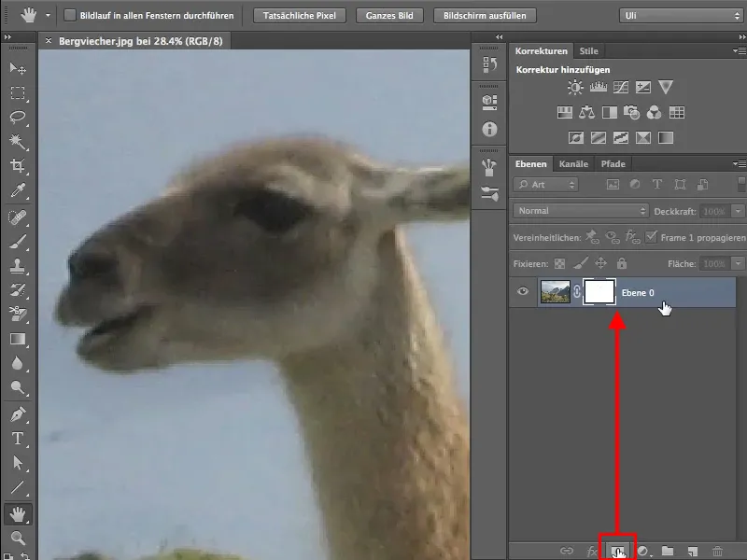
Task: Add a Brightness/Contrast adjustment
Action: pyautogui.click(x=574, y=88)
